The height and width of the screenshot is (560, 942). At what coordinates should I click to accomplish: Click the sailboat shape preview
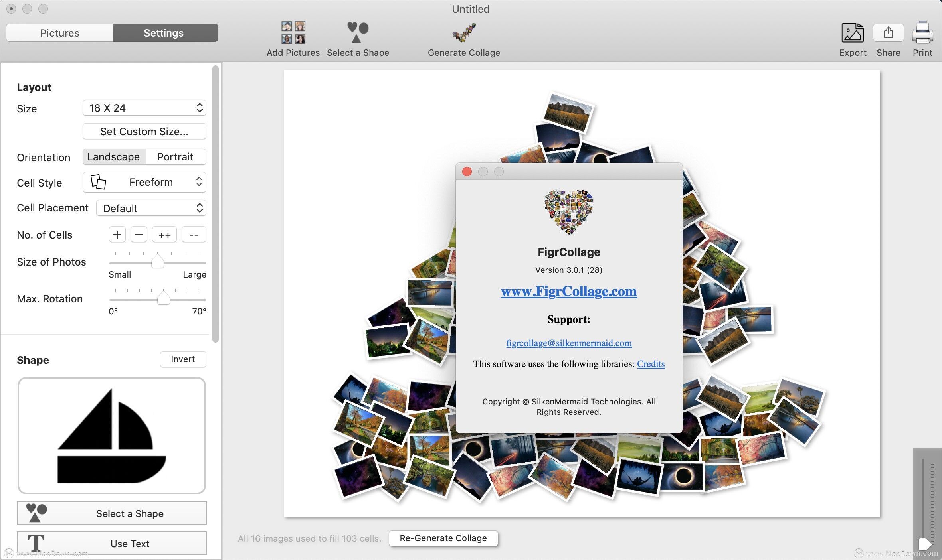111,436
